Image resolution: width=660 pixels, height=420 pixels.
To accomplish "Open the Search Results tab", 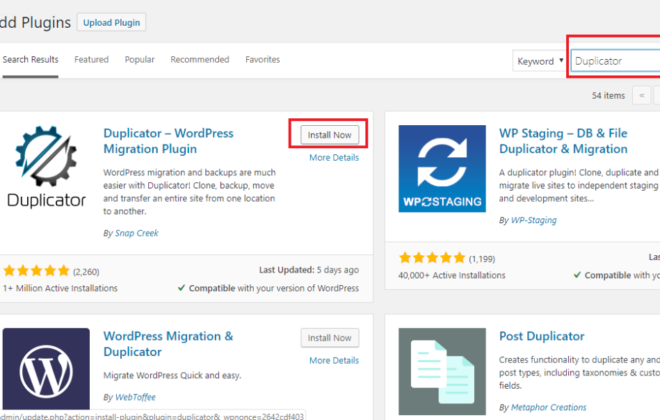I will coord(30,60).
